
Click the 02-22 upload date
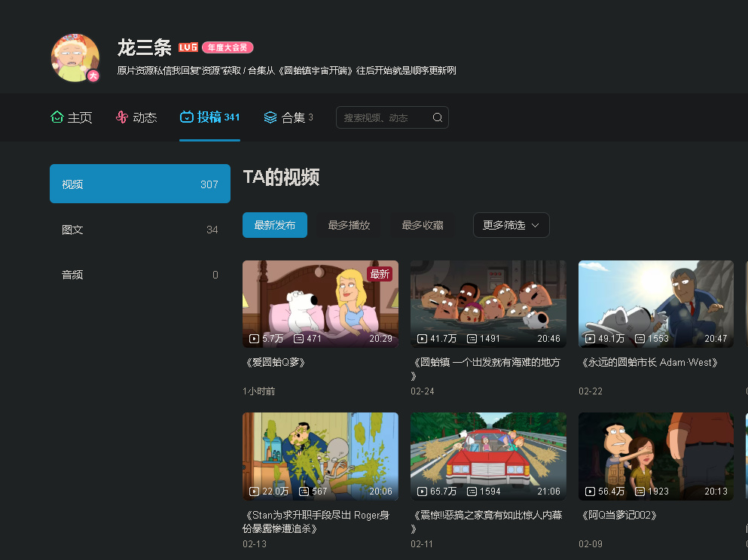coord(591,391)
